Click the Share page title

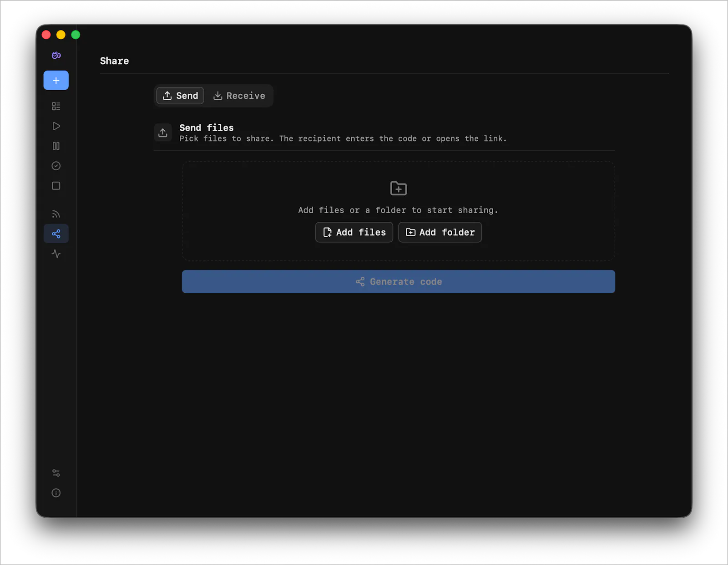tap(114, 61)
